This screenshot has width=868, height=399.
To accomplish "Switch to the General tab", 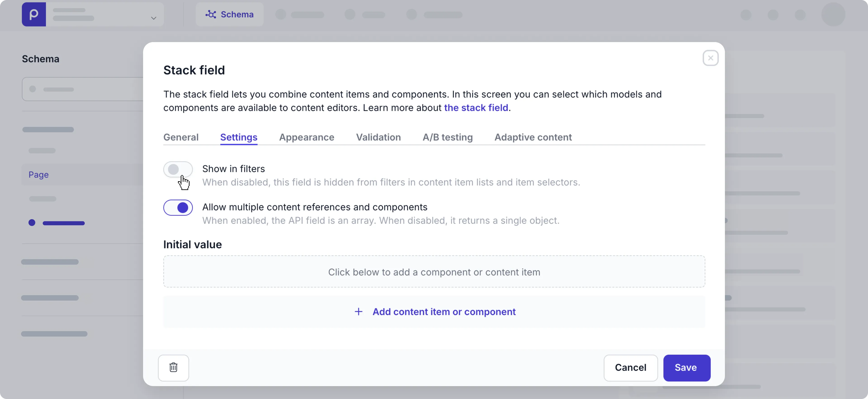I will tap(181, 137).
